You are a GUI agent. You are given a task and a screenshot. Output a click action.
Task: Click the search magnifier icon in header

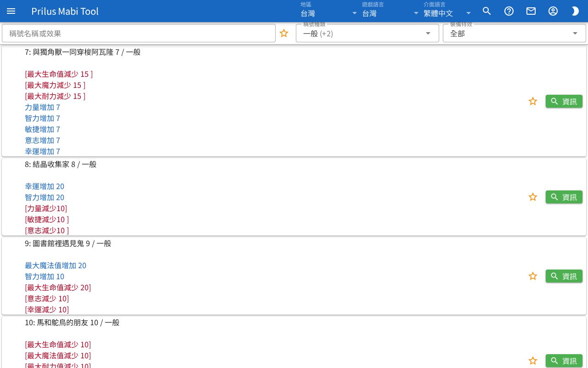click(487, 11)
